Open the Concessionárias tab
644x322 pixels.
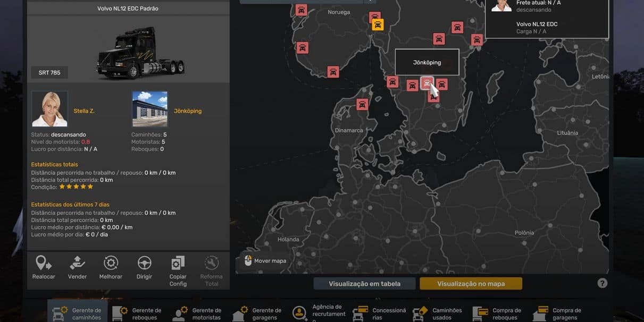coord(378,313)
